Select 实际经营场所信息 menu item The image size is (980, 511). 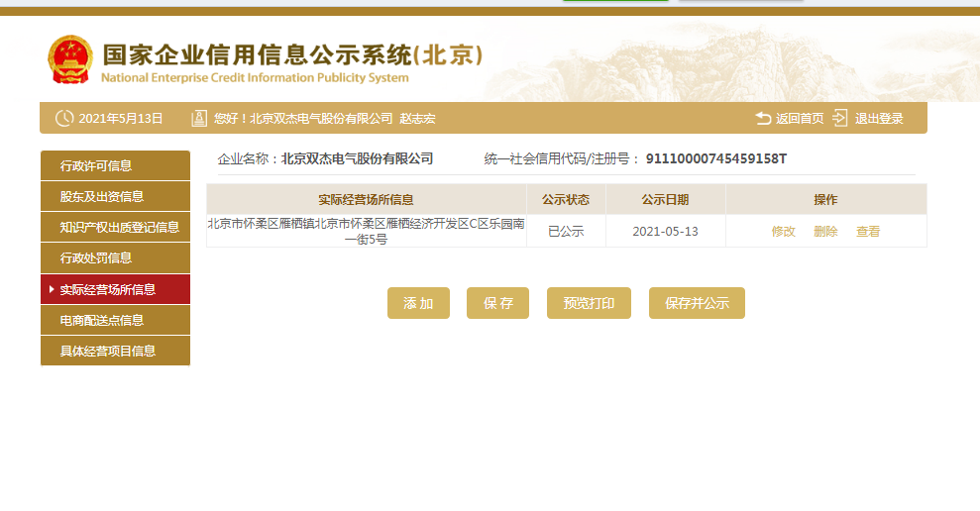tap(115, 289)
